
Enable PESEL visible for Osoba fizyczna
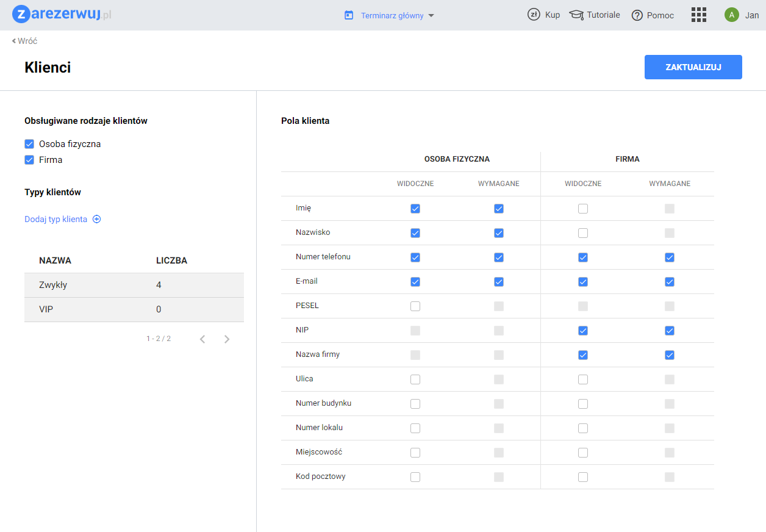pyautogui.click(x=415, y=306)
